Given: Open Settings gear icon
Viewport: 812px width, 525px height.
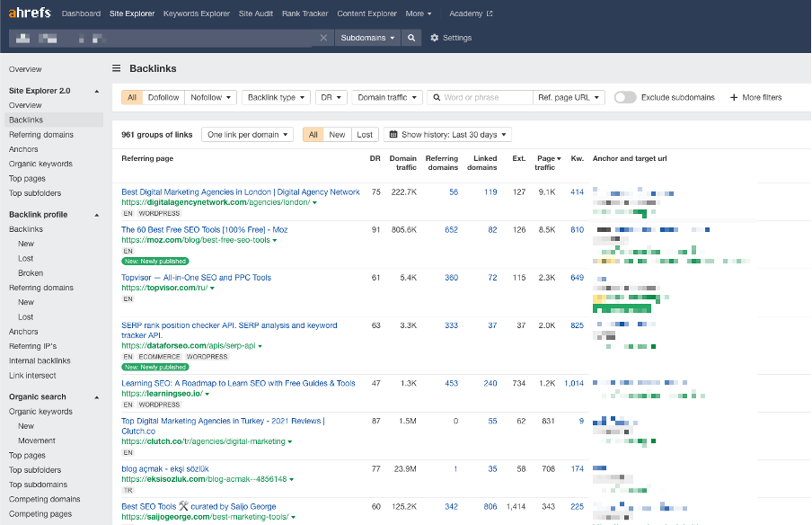Looking at the screenshot, I should tap(435, 38).
